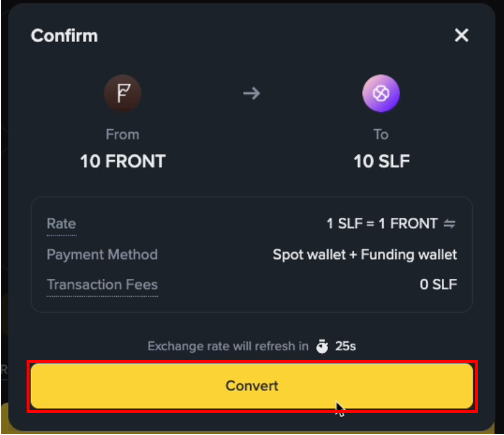Click the 0 SLF fee value
Screen dimensions: 504x435
(438, 285)
